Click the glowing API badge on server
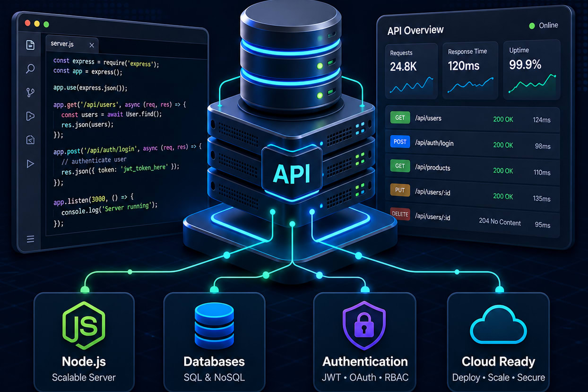Screen dimensions: 588x392 coord(292,174)
